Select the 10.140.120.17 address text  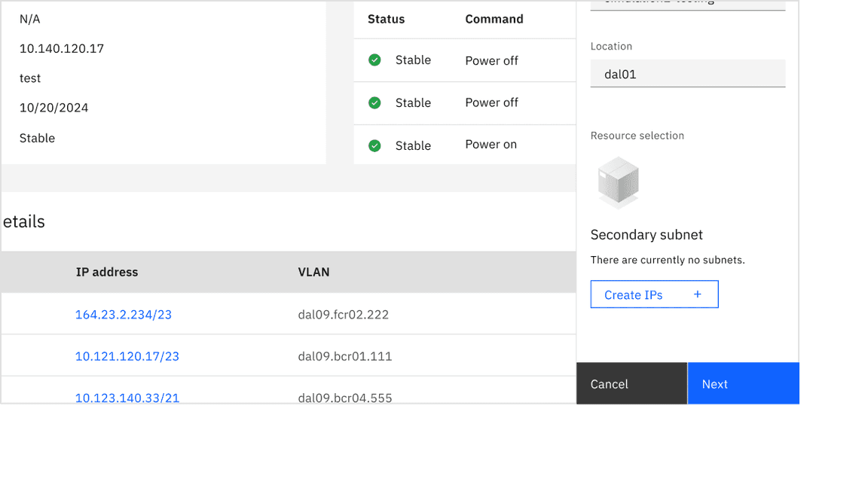pyautogui.click(x=62, y=49)
